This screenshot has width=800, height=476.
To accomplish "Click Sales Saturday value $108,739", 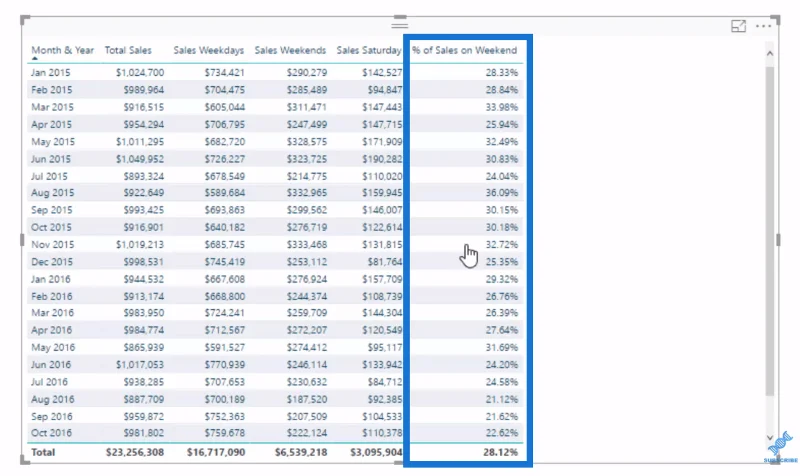I will 382,296.
